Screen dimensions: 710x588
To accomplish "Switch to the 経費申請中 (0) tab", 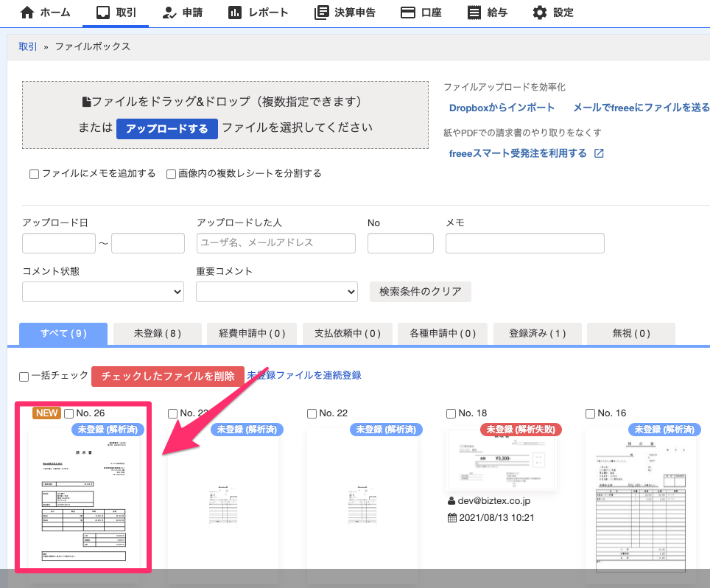I will (x=252, y=333).
